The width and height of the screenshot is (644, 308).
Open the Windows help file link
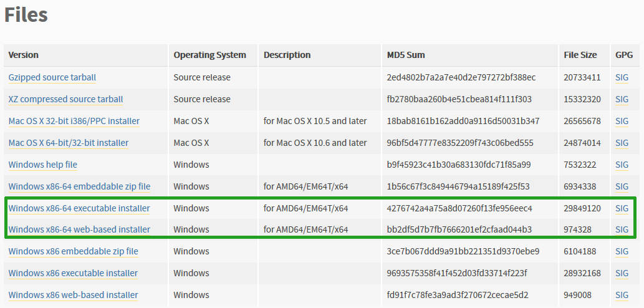point(43,165)
